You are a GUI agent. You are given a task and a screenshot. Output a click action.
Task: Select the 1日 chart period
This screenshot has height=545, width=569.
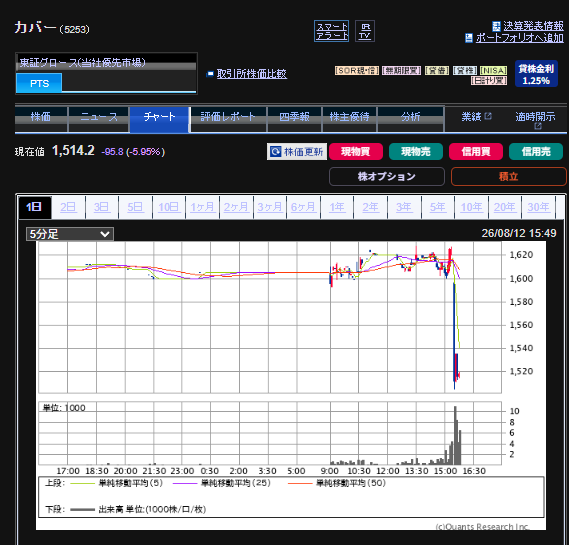pos(34,207)
